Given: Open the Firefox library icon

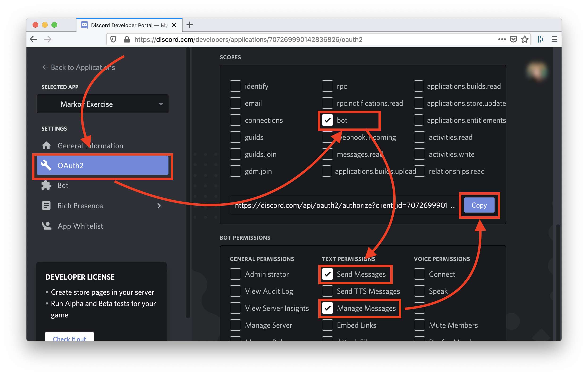Looking at the screenshot, I should [540, 39].
